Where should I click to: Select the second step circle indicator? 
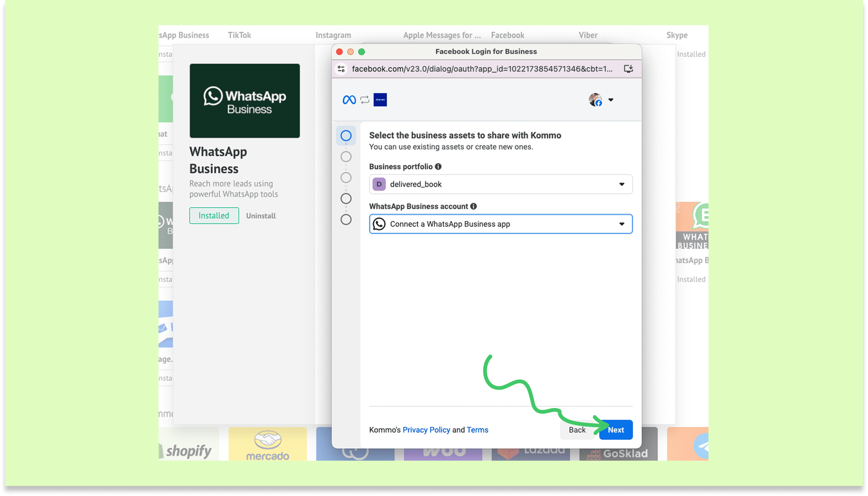(x=346, y=157)
